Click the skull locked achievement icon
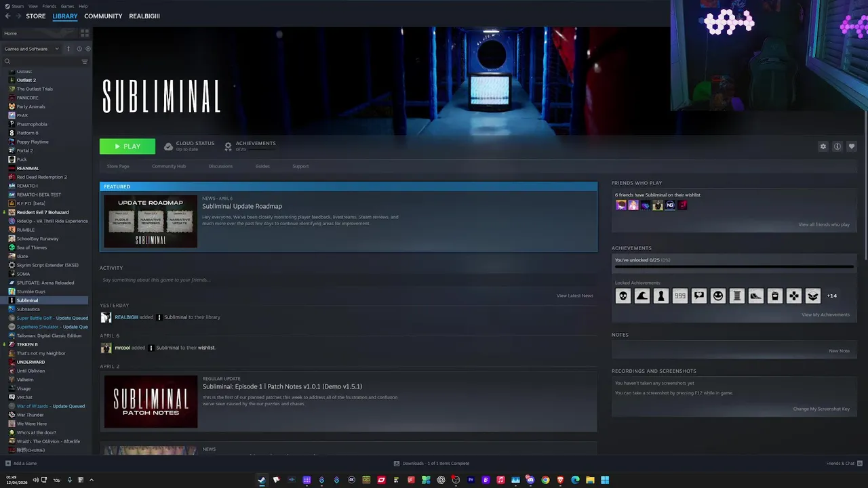The width and height of the screenshot is (868, 488). click(x=623, y=296)
